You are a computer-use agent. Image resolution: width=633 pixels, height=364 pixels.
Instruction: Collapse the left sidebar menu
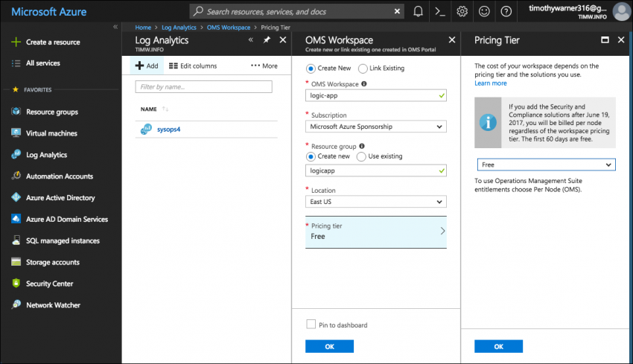coord(115,27)
